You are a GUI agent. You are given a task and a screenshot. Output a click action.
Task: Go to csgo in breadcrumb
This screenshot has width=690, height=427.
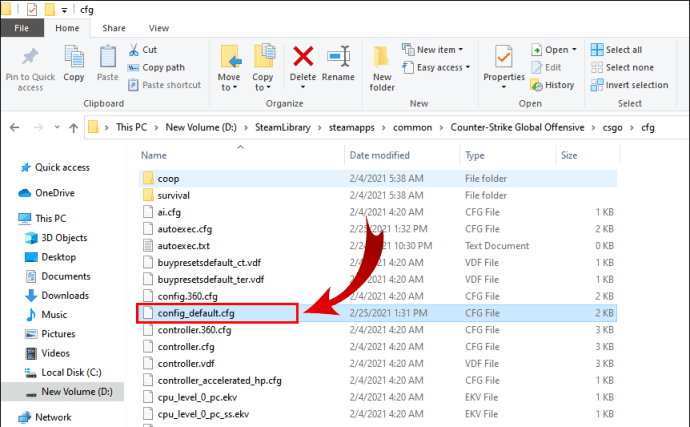point(612,128)
